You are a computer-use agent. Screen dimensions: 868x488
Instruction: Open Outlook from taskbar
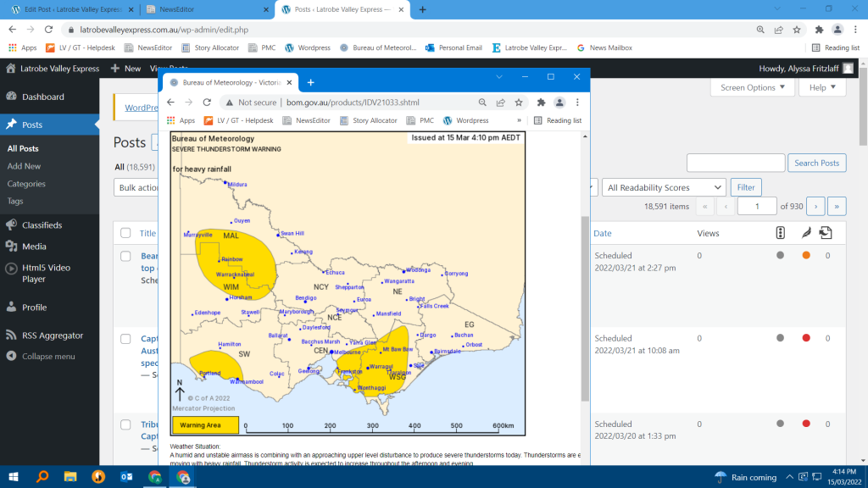pos(126,477)
